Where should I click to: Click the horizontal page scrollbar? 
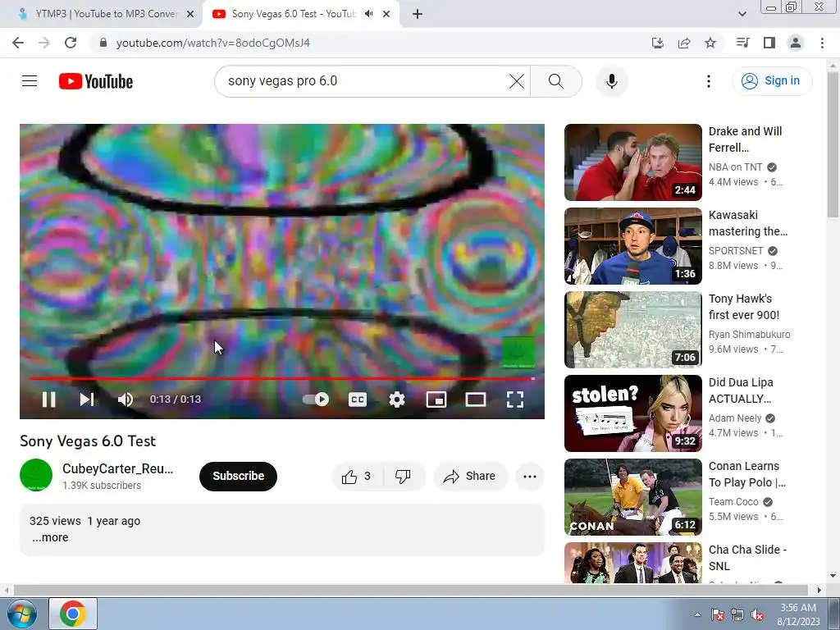(410, 590)
